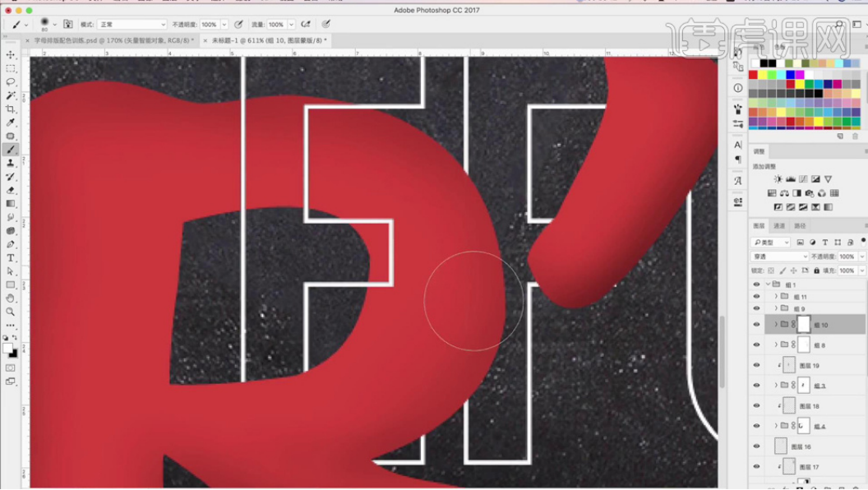Select the Horizontal Type tool
Screen dimensions: 868x490
click(11, 258)
